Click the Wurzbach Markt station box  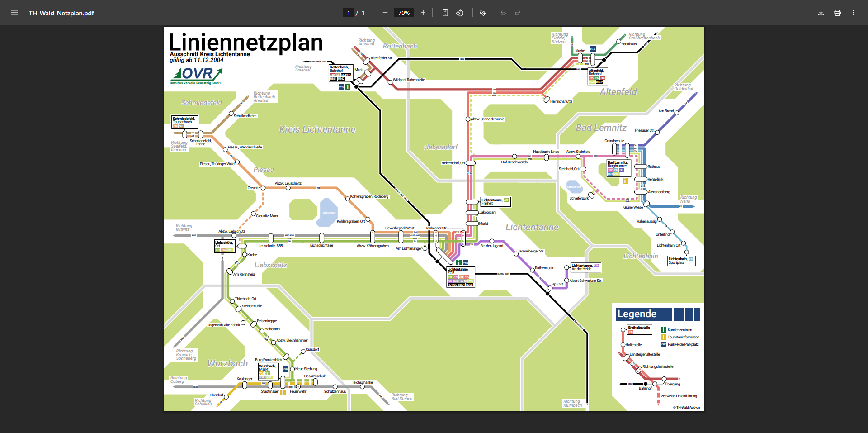268,371
